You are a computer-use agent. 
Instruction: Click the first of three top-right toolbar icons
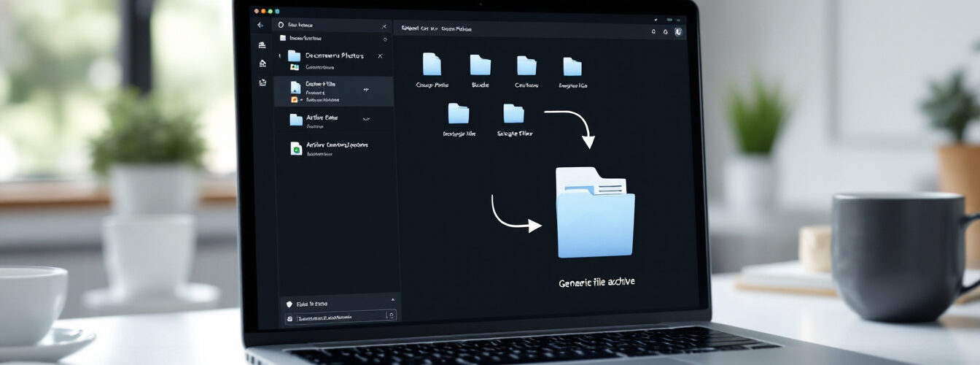[653, 32]
